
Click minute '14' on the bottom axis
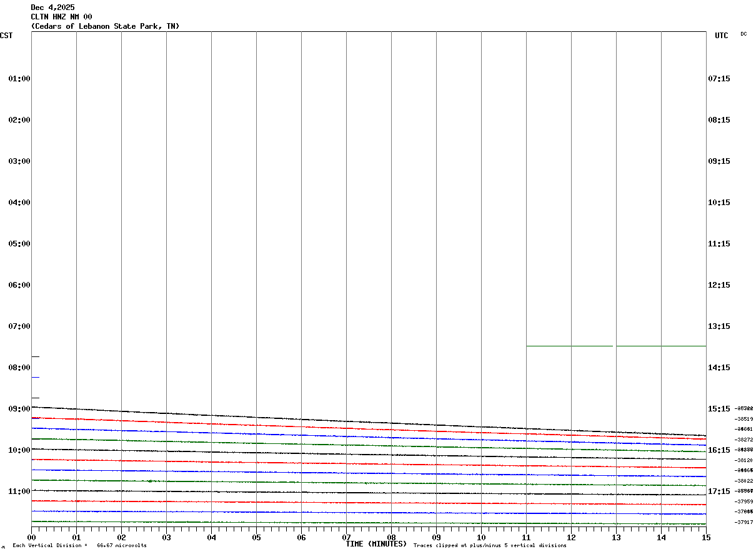tap(661, 538)
